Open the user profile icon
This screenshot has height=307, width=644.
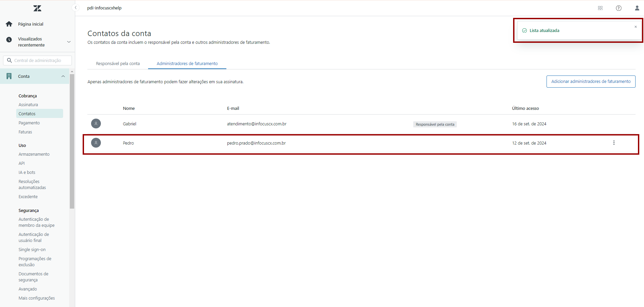tap(637, 8)
